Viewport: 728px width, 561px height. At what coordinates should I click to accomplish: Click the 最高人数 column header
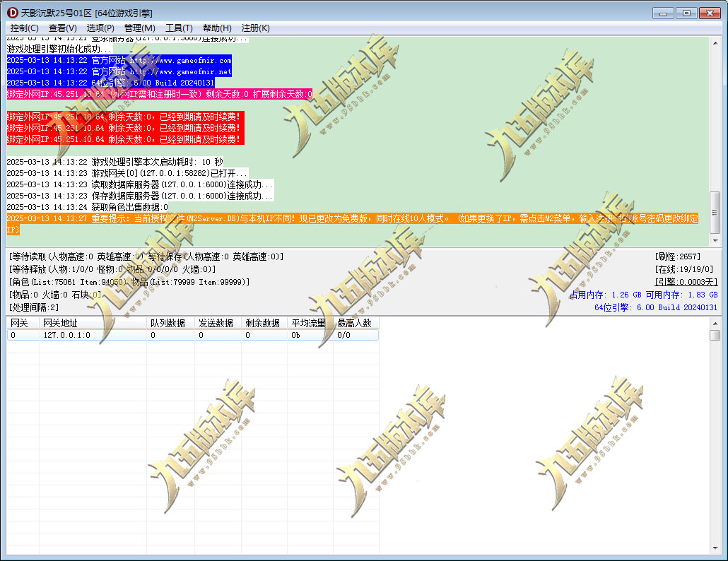pos(356,323)
